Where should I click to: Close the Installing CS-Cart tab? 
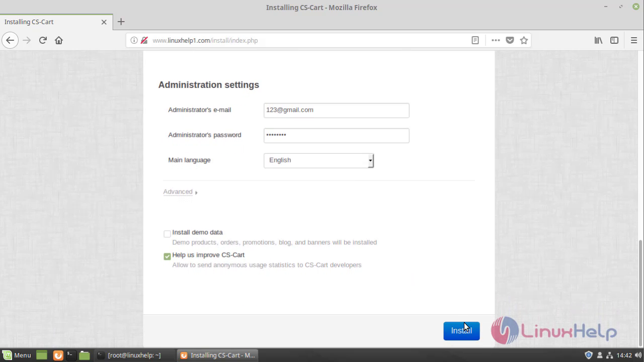click(x=104, y=22)
